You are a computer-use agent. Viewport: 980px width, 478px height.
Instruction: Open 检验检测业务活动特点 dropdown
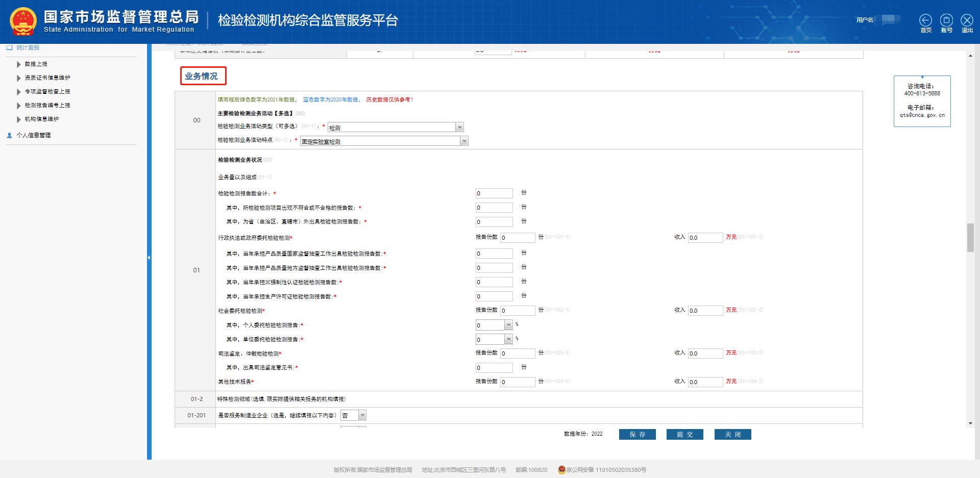click(x=463, y=141)
